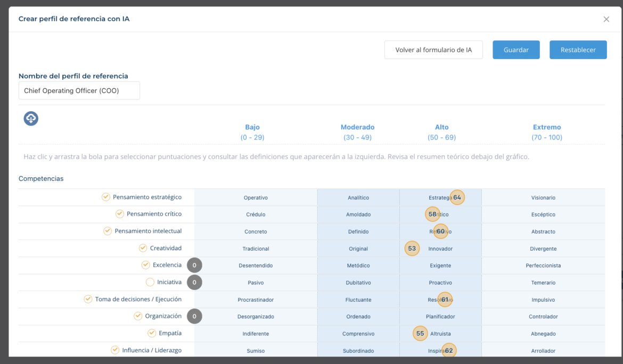Close the Crear perfil de referencia dialog
Image resolution: width=623 pixels, height=364 pixels.
(x=606, y=19)
